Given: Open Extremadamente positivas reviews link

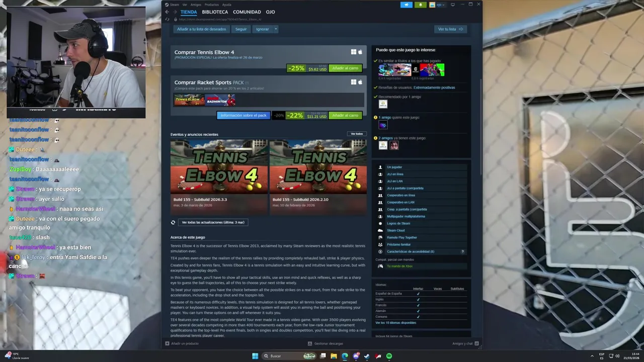Looking at the screenshot, I should [x=434, y=87].
